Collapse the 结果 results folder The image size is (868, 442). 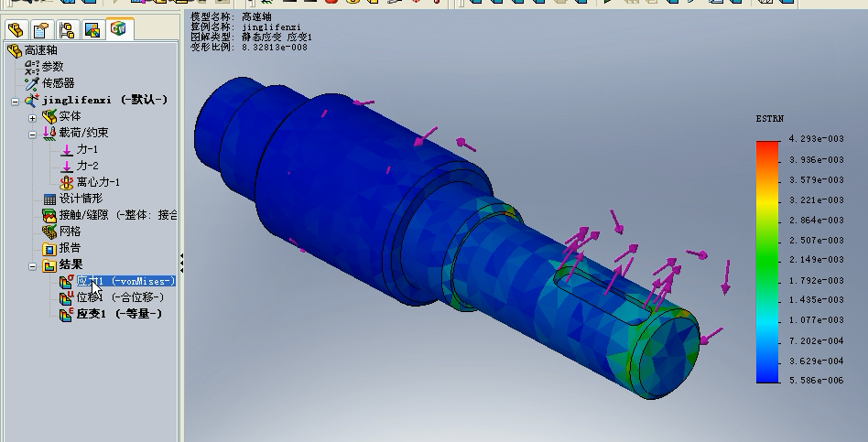[x=33, y=266]
